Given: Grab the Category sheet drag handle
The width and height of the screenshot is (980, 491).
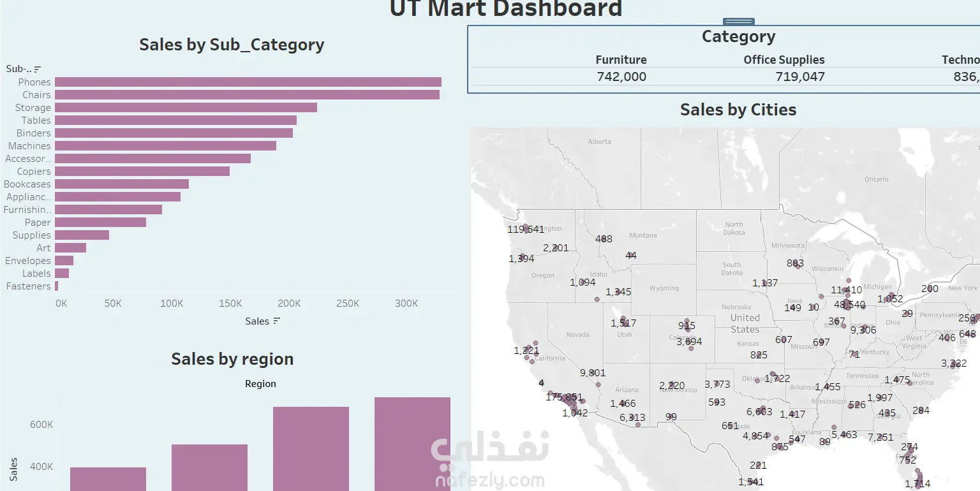Looking at the screenshot, I should tap(739, 22).
